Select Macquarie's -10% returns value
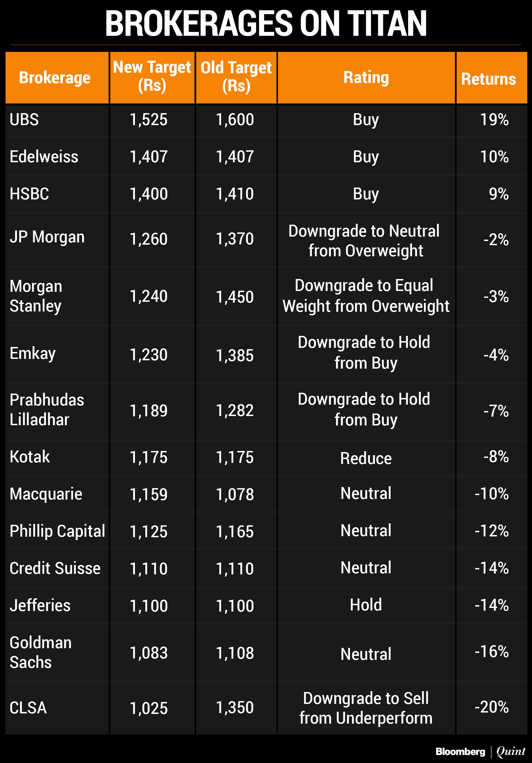 492,494
